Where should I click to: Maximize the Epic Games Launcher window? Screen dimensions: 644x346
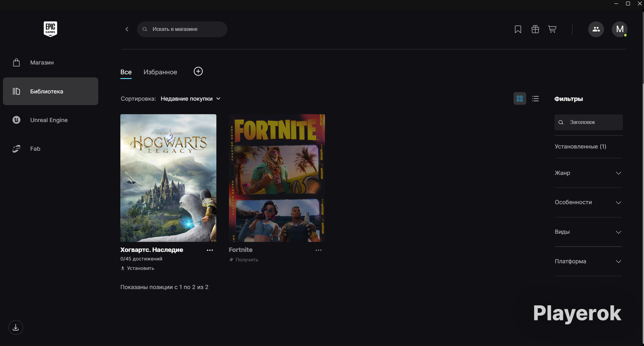(628, 3)
